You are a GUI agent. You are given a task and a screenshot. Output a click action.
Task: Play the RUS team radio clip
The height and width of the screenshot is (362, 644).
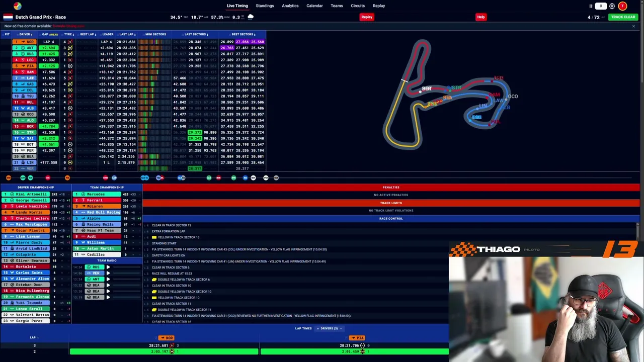click(x=108, y=267)
